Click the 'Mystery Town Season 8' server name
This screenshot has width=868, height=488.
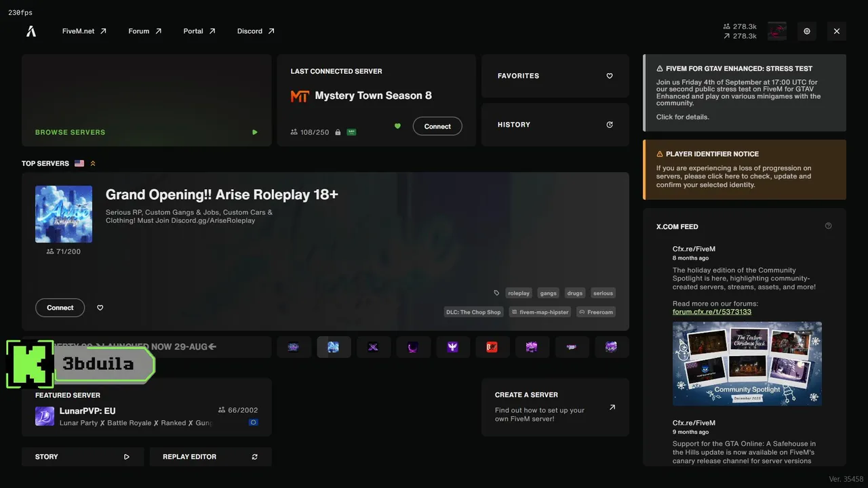(373, 96)
